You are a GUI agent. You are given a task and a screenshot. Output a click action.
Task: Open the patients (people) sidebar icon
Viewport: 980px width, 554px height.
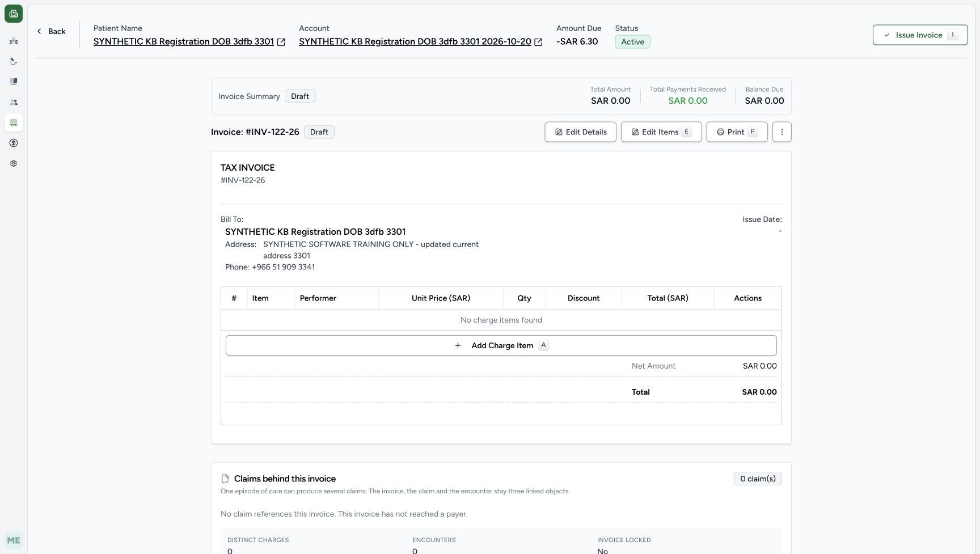point(14,102)
